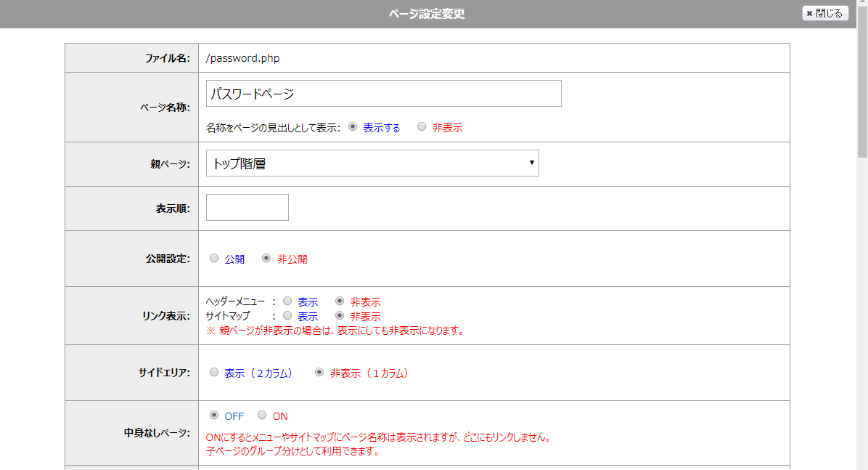The height and width of the screenshot is (470, 868).
Task: Select 非表示 for ヘッダーメニュー link
Action: pos(340,301)
